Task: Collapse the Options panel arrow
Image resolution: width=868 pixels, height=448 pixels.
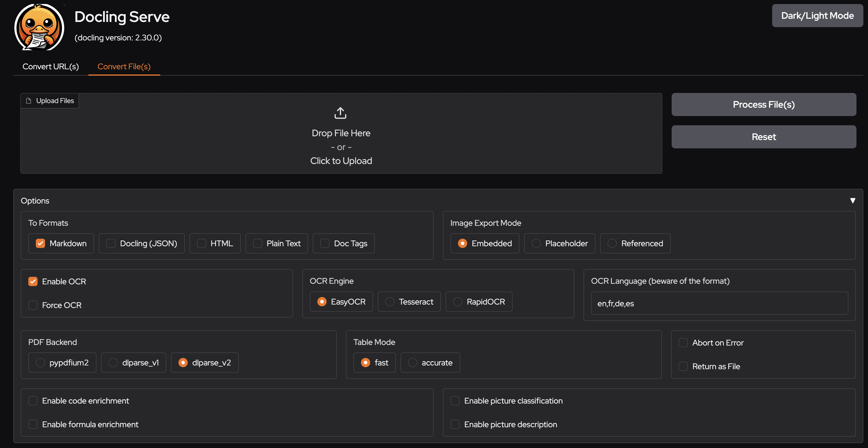Action: pyautogui.click(x=852, y=201)
